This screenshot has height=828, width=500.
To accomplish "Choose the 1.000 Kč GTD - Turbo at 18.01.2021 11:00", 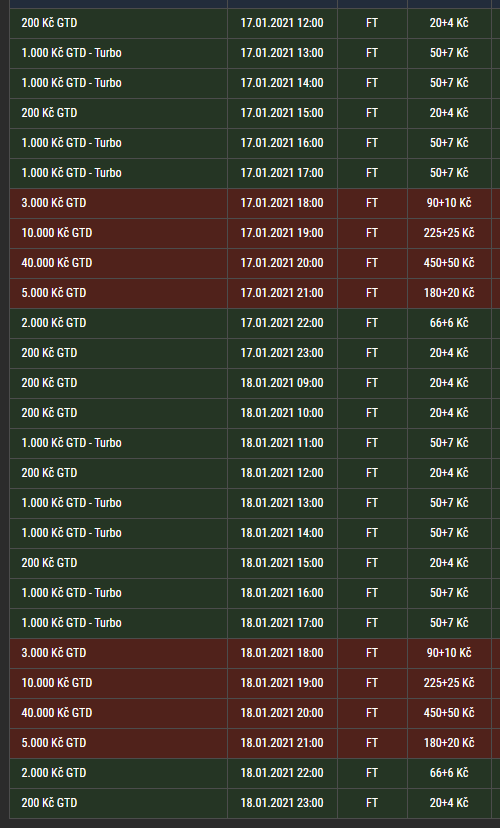I will [x=71, y=443].
